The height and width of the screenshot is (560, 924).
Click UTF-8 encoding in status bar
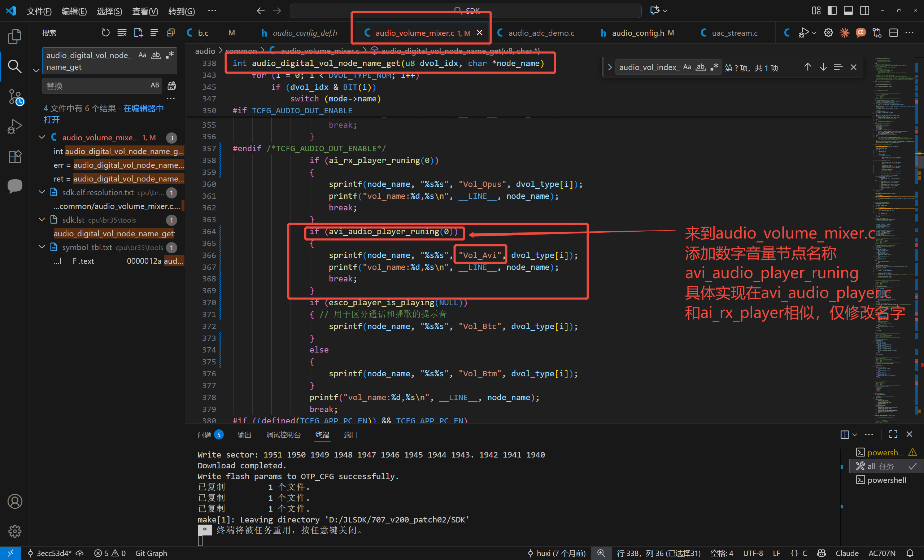[x=753, y=553]
